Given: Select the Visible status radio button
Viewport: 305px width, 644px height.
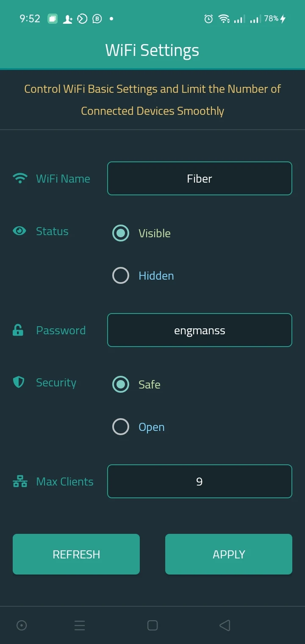Looking at the screenshot, I should coord(121,233).
